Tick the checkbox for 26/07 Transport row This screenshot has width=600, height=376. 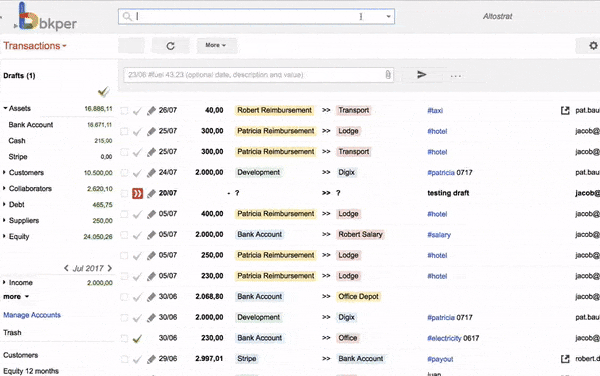(124, 111)
